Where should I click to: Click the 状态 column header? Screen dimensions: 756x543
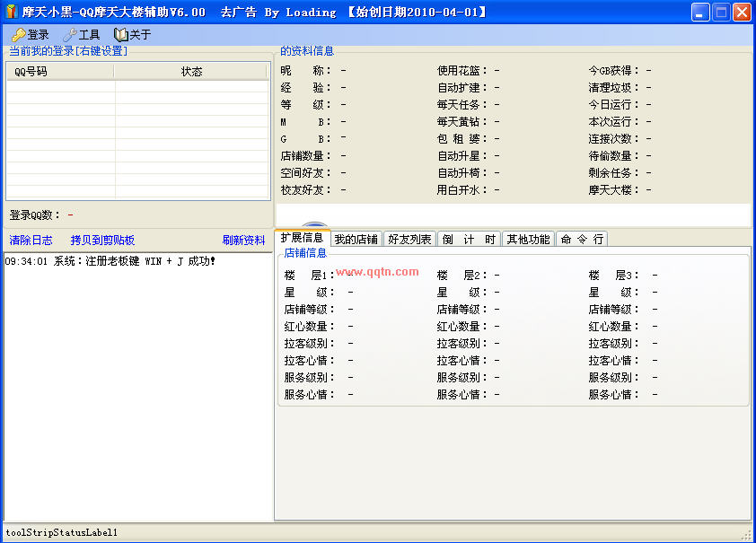[191, 72]
